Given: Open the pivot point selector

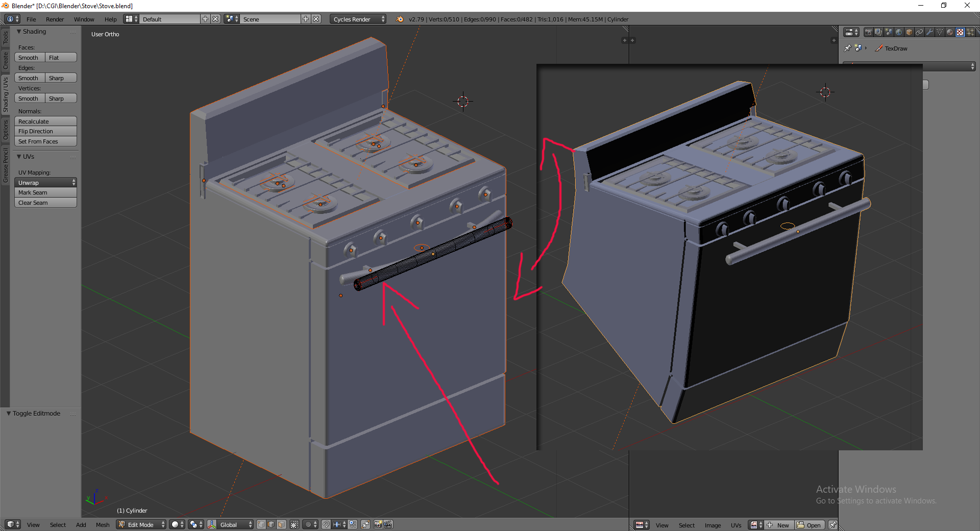Looking at the screenshot, I should click(x=196, y=524).
